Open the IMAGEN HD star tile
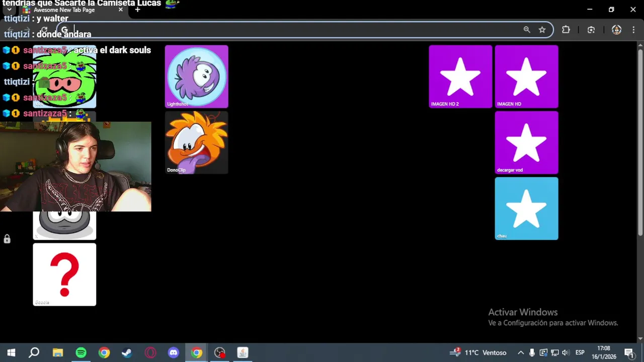This screenshot has width=644, height=362. [526, 76]
